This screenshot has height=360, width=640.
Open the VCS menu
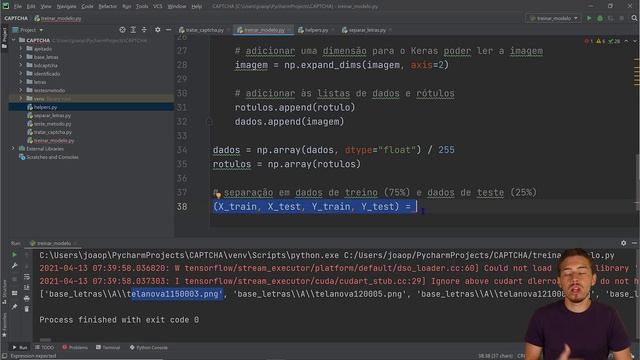pyautogui.click(x=158, y=7)
